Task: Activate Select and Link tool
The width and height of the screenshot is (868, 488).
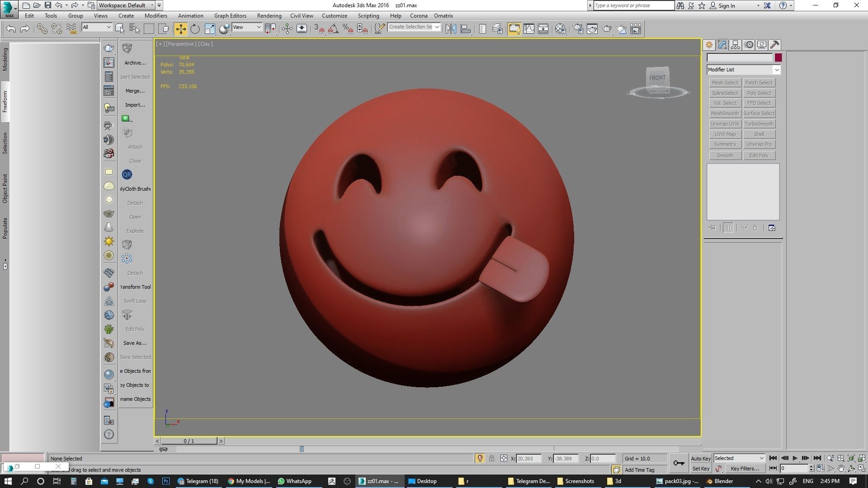Action: (42, 29)
